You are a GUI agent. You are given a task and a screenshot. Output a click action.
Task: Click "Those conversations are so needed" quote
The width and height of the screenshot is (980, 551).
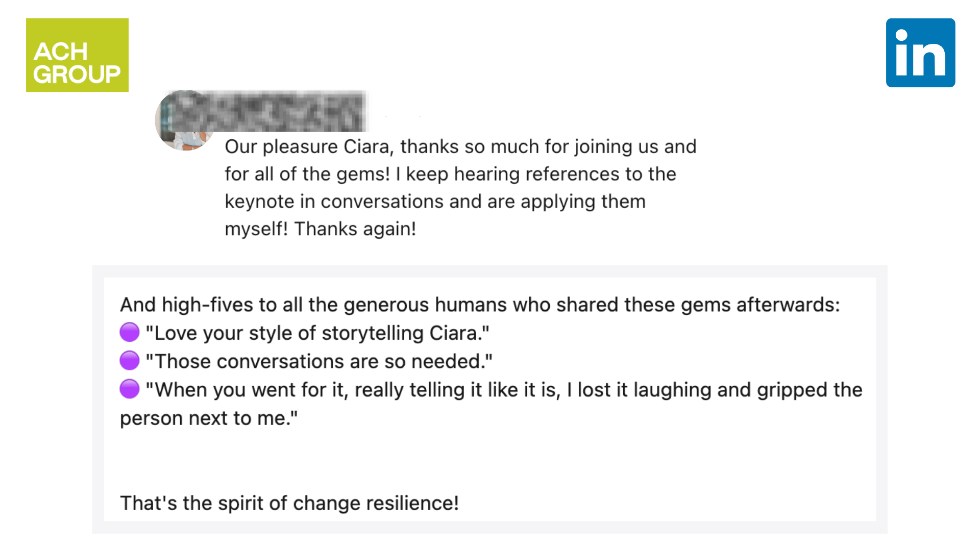319,361
